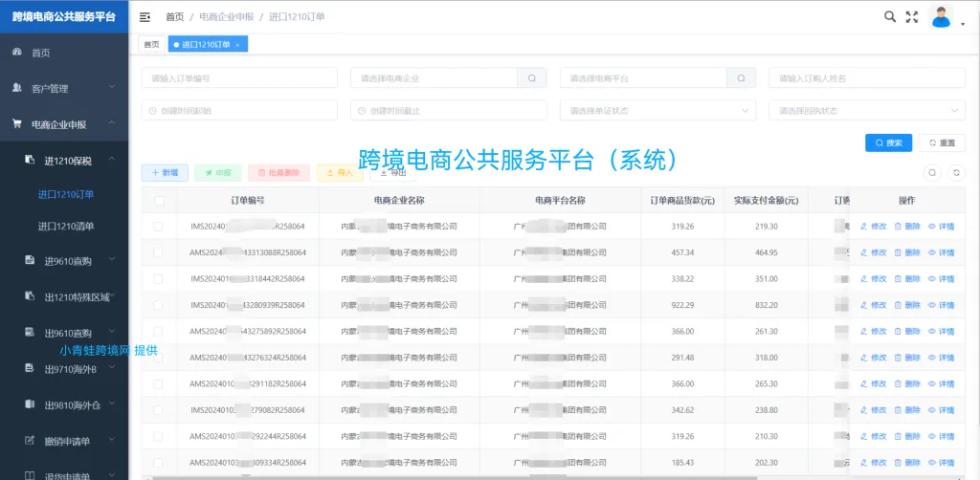Viewport: 980px width, 480px height.
Task: Expand the 出9610直购 submenu
Action: (64, 333)
